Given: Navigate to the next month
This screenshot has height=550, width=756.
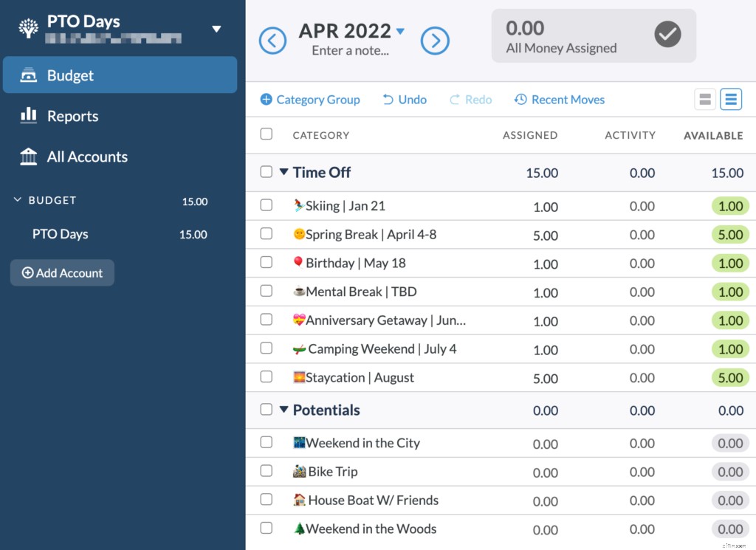Looking at the screenshot, I should 436,41.
